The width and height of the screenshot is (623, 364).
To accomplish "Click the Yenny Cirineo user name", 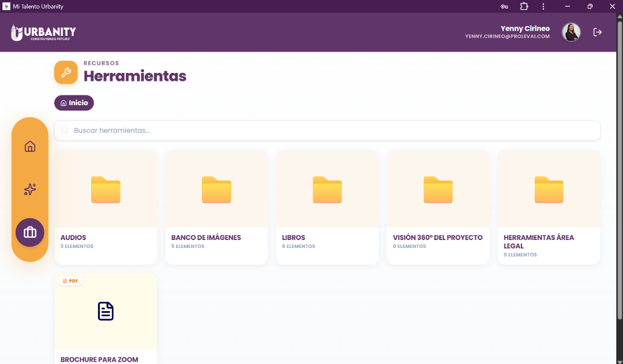I will 525,29.
